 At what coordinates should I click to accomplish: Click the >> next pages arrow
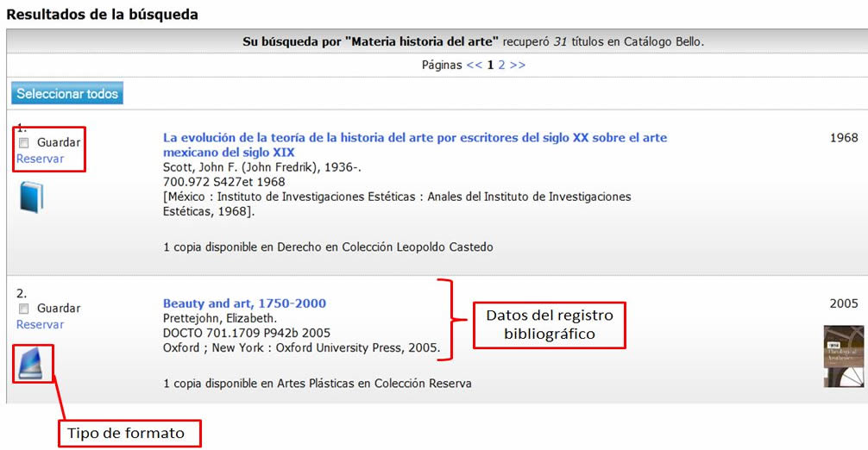(517, 65)
